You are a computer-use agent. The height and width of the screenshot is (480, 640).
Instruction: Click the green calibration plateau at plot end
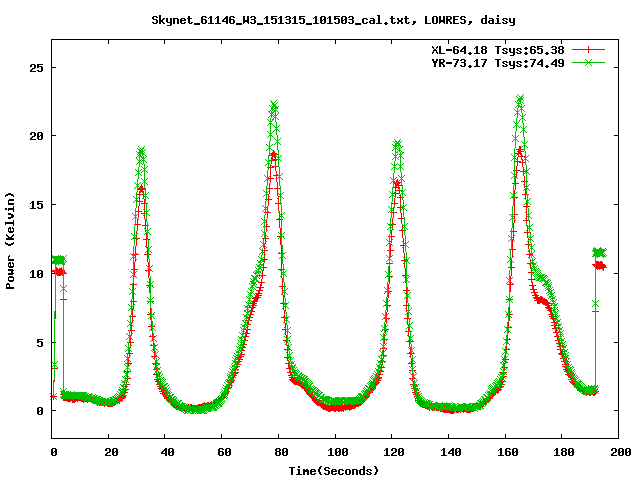[599, 252]
